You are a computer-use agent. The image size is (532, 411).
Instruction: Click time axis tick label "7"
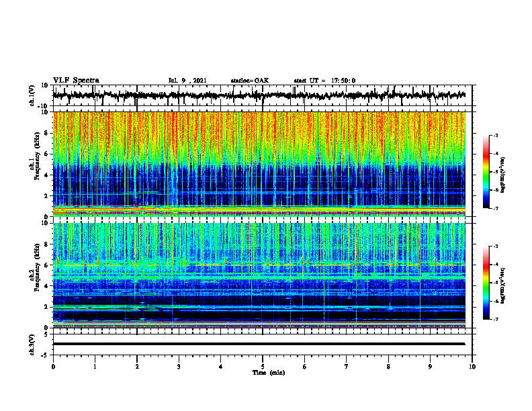tap(347, 367)
